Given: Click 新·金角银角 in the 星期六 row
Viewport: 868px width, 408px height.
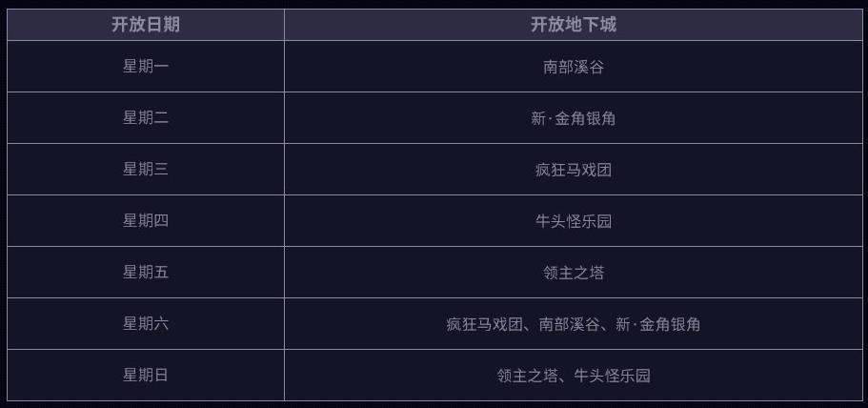Looking at the screenshot, I should pyautogui.click(x=657, y=324).
